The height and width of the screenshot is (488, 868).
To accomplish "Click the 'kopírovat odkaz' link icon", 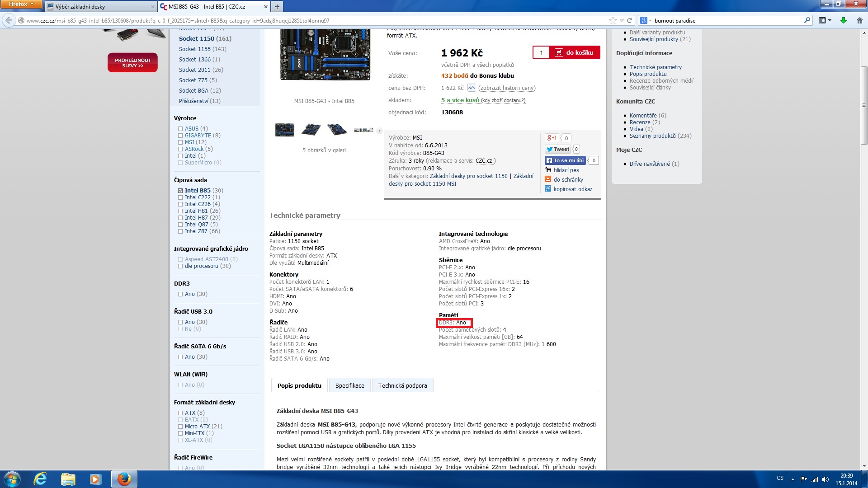I will point(548,189).
